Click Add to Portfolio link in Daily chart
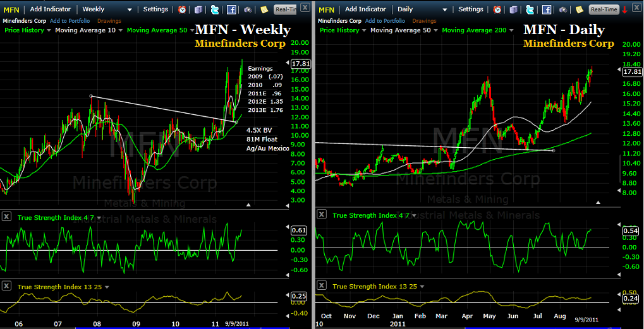This screenshot has height=329, width=644. [x=385, y=20]
